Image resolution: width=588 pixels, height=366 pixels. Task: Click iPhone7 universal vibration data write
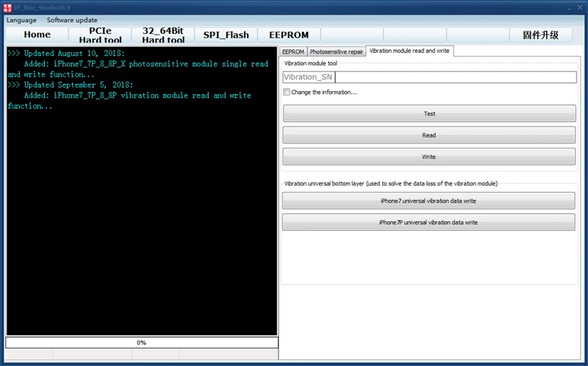[429, 201]
